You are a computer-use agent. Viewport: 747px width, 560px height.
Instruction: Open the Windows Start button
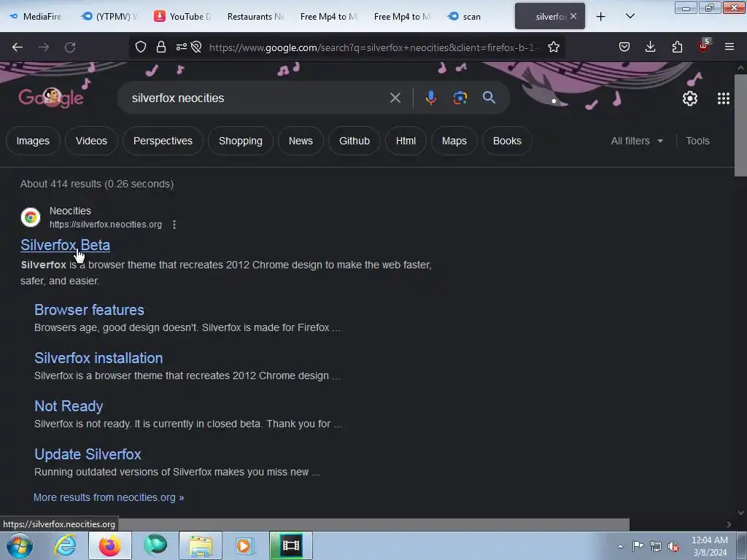[x=20, y=545]
